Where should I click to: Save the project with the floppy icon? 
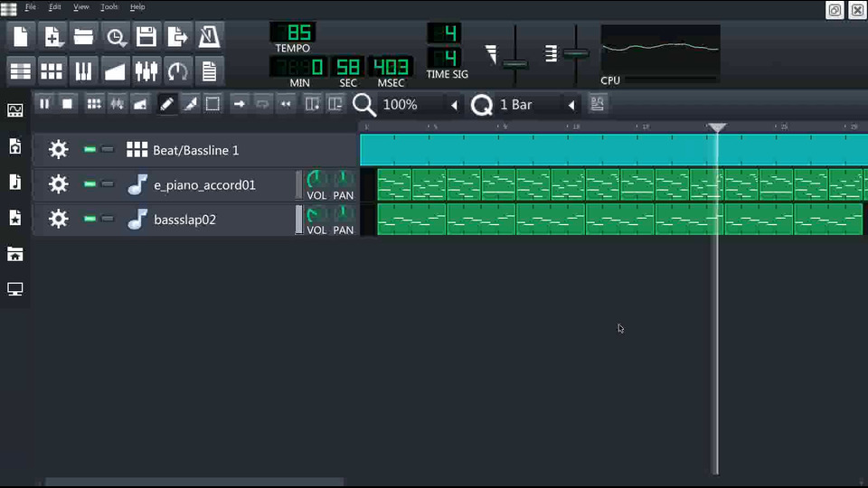pos(146,36)
